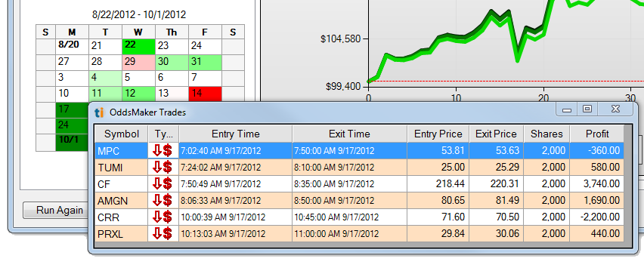Click the OddsMaker Trades window title icon

coord(99,112)
